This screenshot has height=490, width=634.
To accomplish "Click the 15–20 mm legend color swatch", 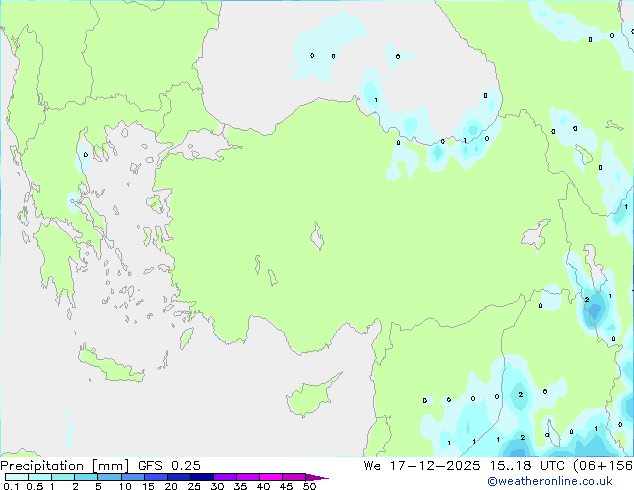I will (x=156, y=477).
